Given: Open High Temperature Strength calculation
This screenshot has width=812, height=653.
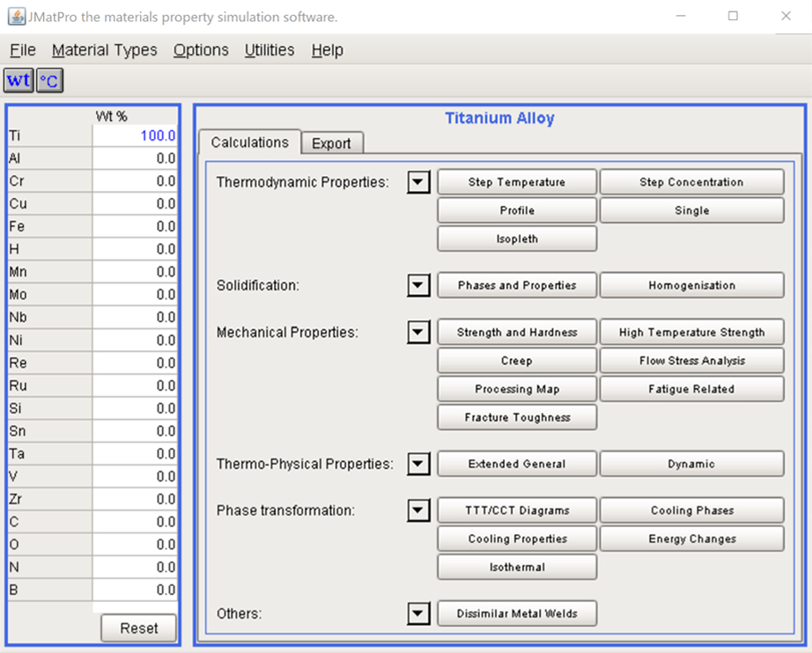Looking at the screenshot, I should click(691, 332).
